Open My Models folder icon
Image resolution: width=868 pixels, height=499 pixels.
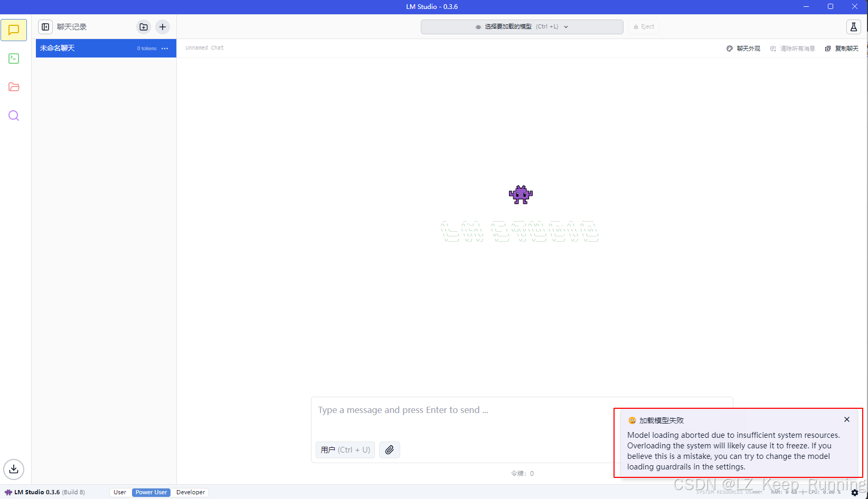[14, 87]
